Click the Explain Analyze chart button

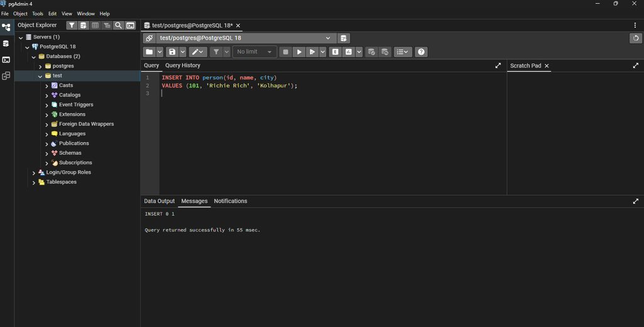pyautogui.click(x=348, y=52)
